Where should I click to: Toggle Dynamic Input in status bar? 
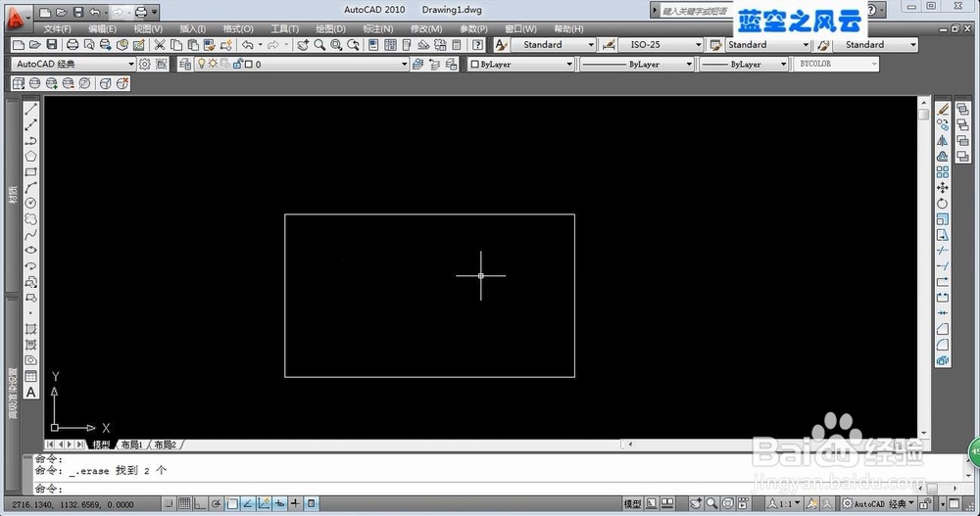tap(279, 503)
